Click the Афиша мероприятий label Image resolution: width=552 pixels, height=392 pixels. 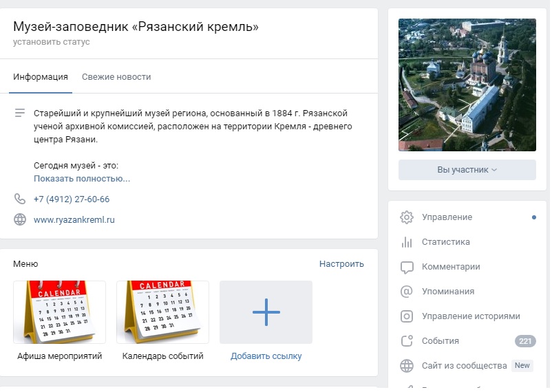59,356
